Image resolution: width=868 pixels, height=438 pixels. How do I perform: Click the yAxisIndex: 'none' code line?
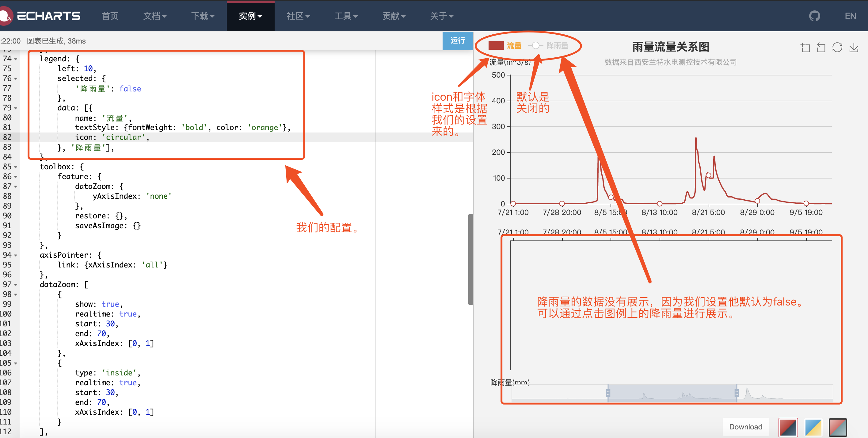coord(132,196)
